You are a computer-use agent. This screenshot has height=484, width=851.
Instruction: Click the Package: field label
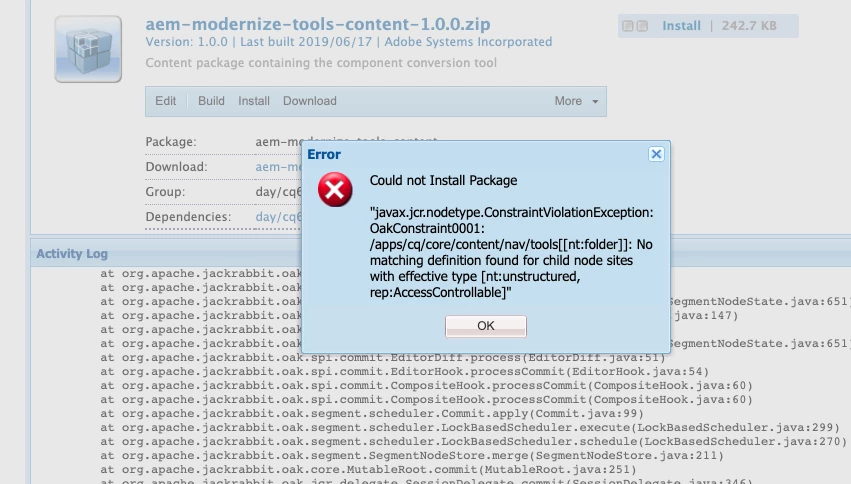(x=171, y=142)
